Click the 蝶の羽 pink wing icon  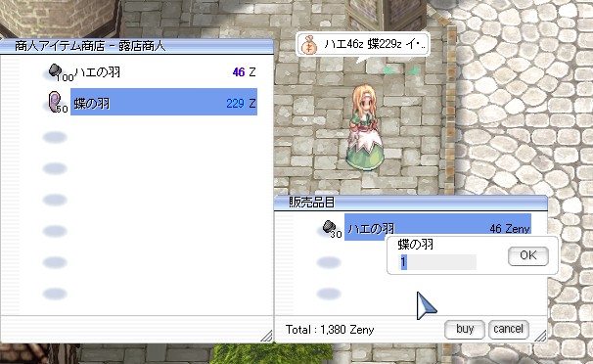(55, 102)
